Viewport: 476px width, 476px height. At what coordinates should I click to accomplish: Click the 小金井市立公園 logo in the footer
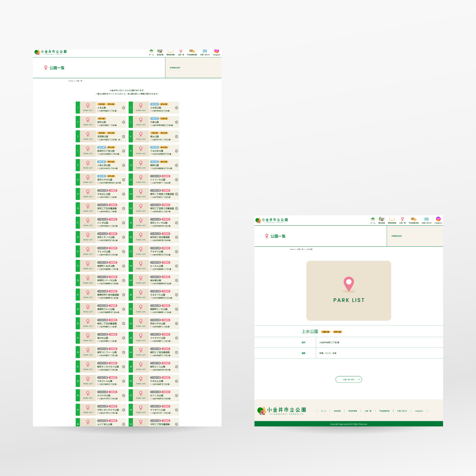point(282,411)
